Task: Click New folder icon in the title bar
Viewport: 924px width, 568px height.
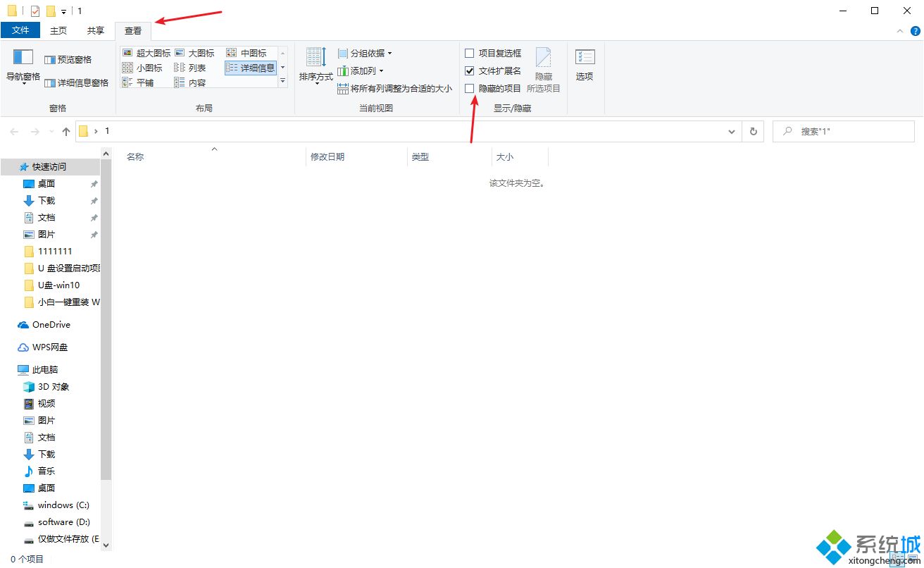Action: pos(51,11)
